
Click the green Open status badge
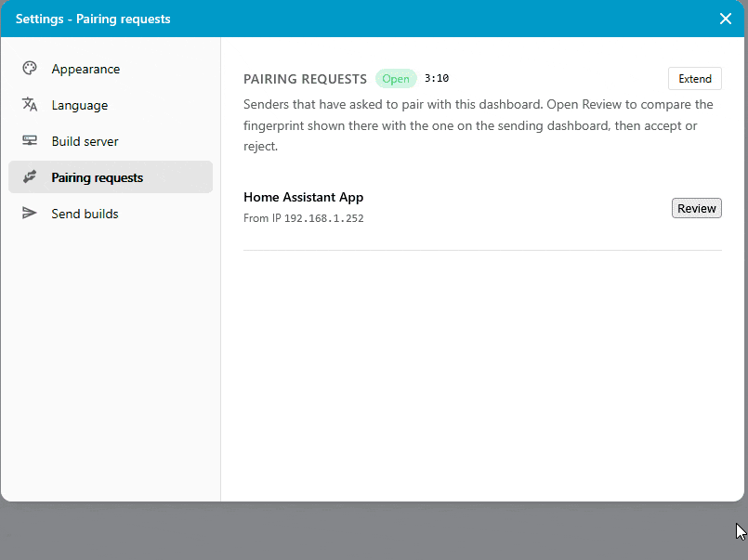[396, 79]
